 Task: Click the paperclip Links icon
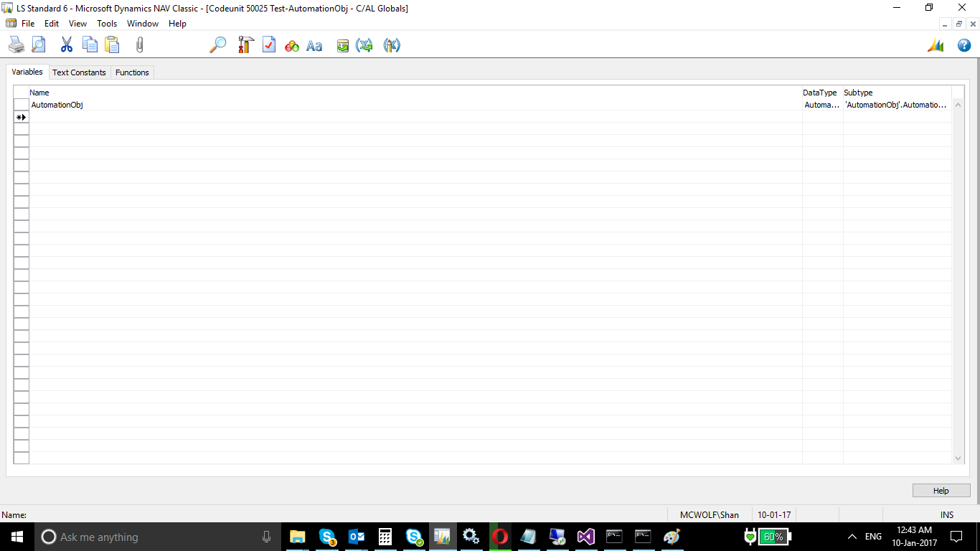pos(140,45)
